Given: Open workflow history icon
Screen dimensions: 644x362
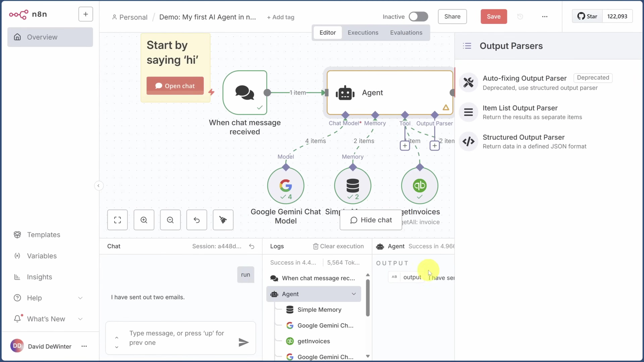Looking at the screenshot, I should (x=520, y=16).
